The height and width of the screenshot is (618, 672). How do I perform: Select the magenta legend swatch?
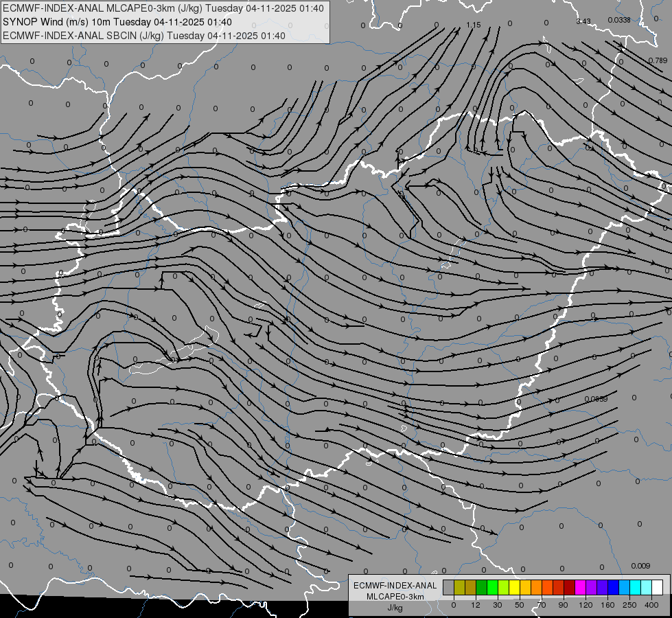tap(580, 587)
